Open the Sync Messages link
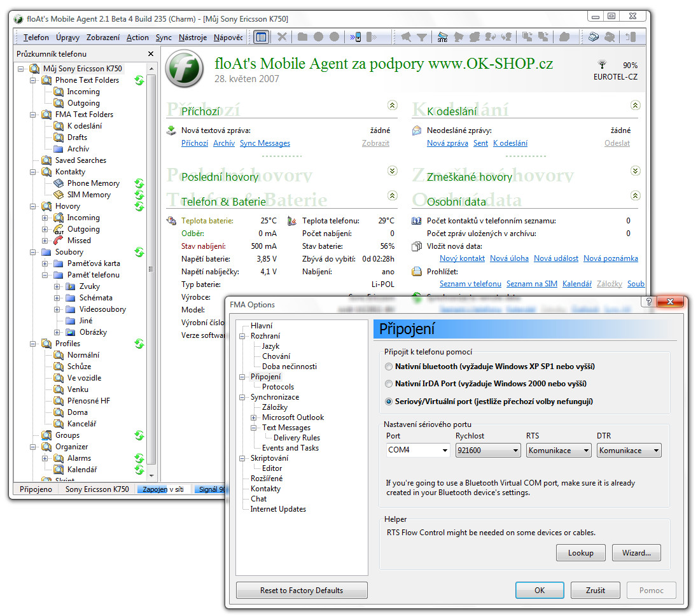698x616 pixels. coord(265,143)
